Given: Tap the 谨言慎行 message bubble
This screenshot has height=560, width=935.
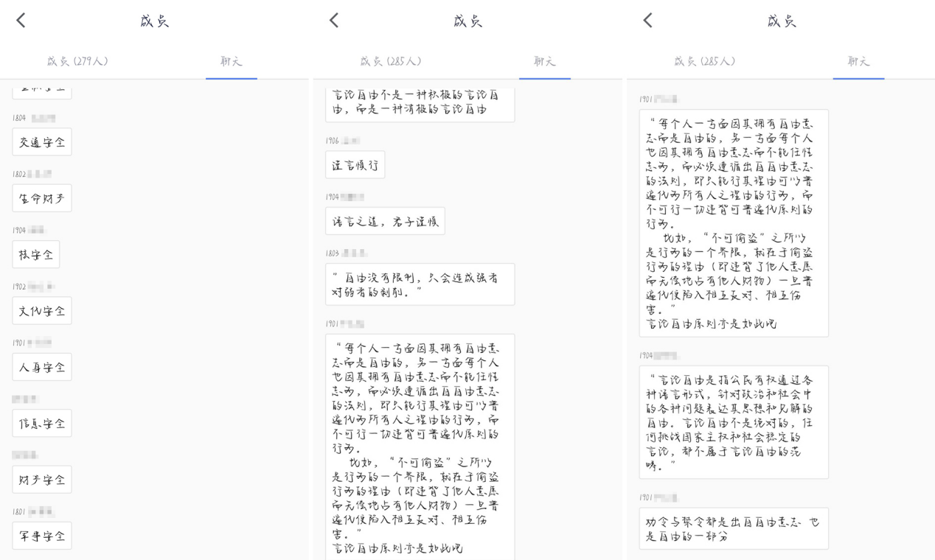Looking at the screenshot, I should pos(355,165).
